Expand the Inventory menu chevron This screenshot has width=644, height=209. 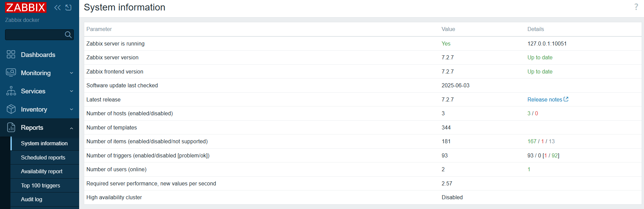(71, 110)
